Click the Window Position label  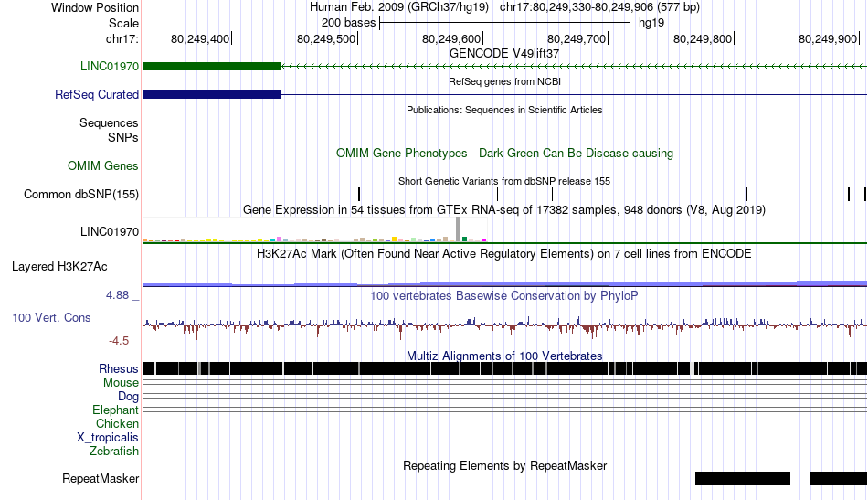click(x=95, y=7)
